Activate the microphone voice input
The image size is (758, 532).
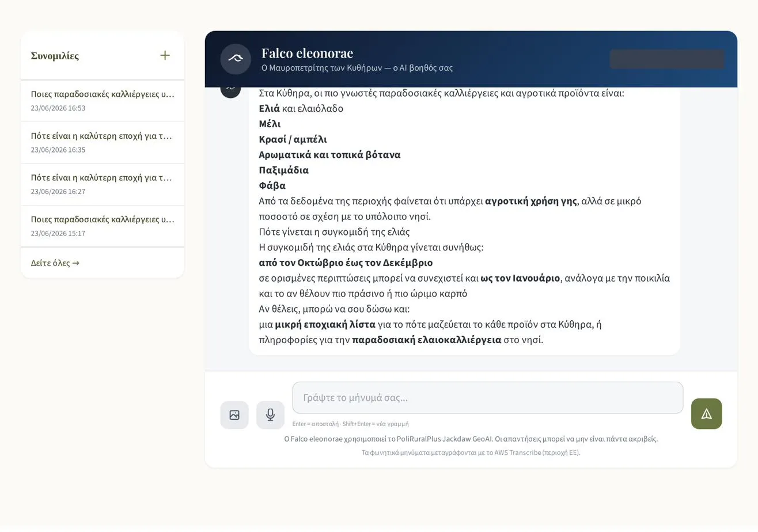tap(270, 415)
